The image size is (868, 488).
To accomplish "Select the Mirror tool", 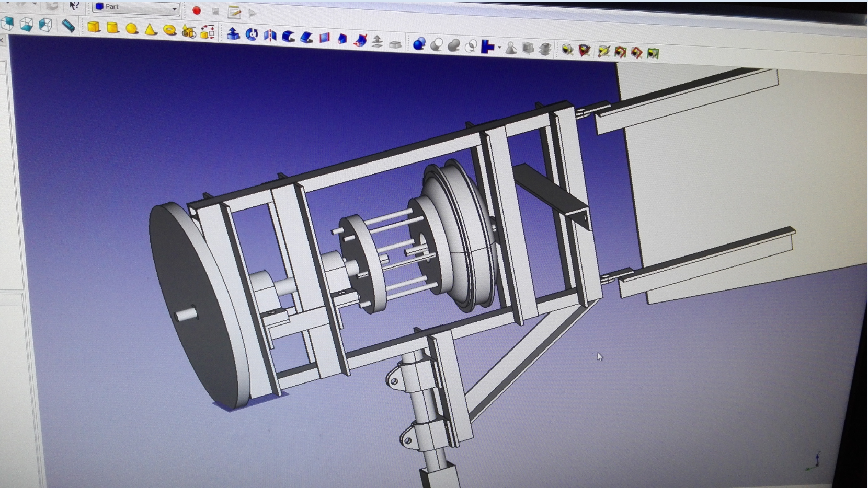I will (x=270, y=36).
